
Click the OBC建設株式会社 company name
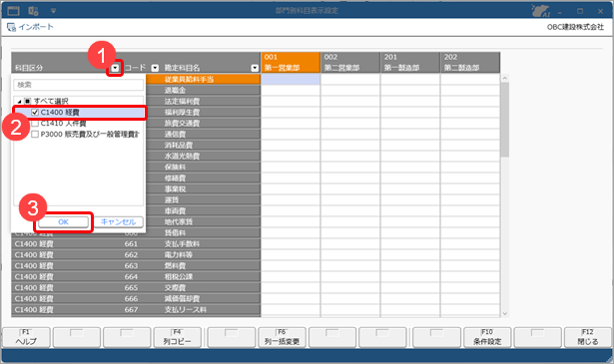click(x=575, y=27)
